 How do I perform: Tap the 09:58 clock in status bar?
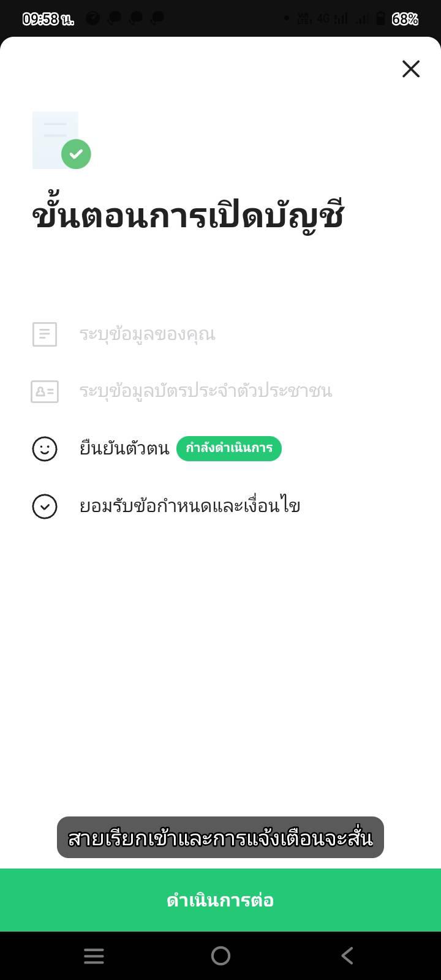pos(48,19)
